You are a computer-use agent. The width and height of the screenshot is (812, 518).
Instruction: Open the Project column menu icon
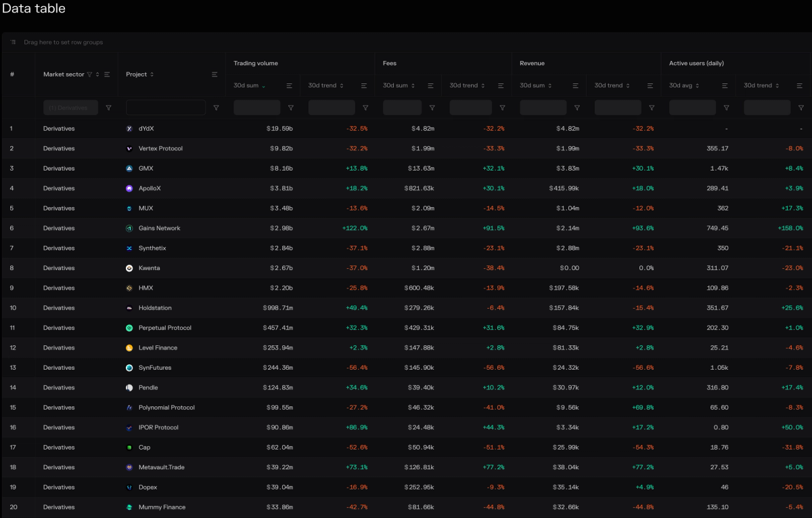(215, 74)
